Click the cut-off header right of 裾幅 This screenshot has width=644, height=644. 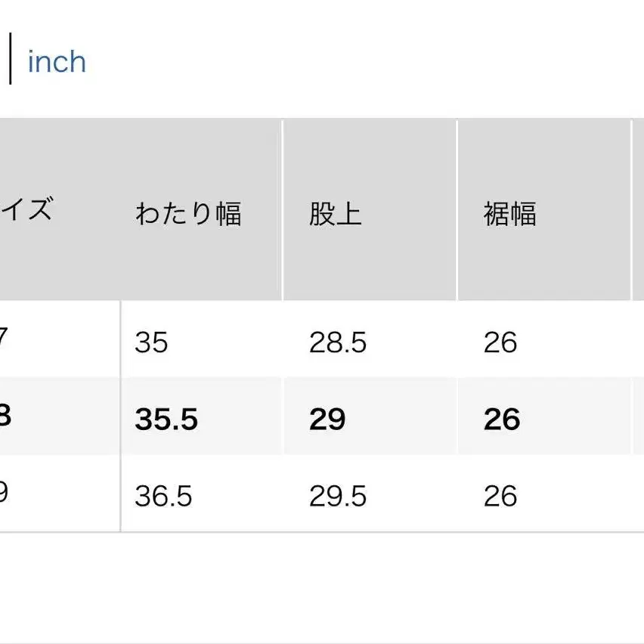[x=639, y=209]
